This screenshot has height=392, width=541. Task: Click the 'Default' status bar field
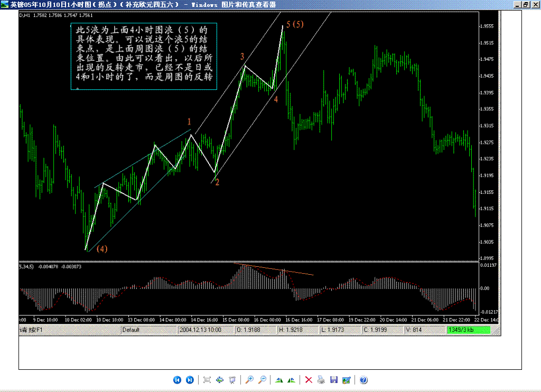(148, 330)
